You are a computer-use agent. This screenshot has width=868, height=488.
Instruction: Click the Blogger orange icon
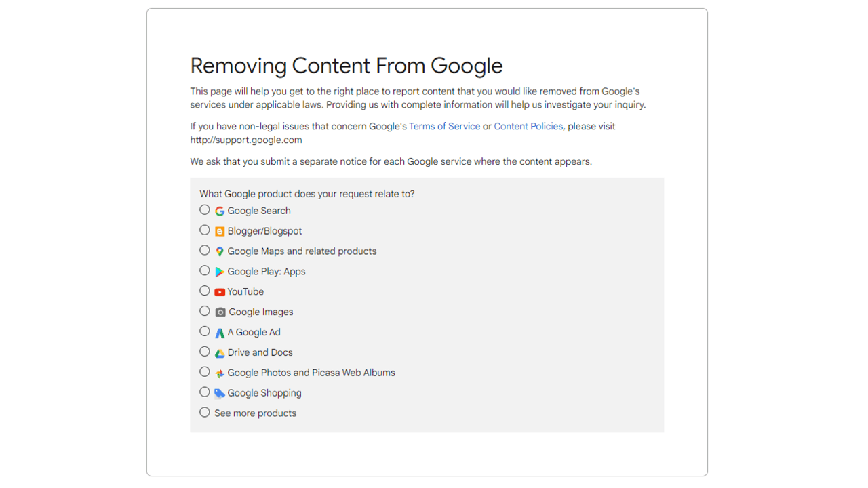(x=219, y=231)
